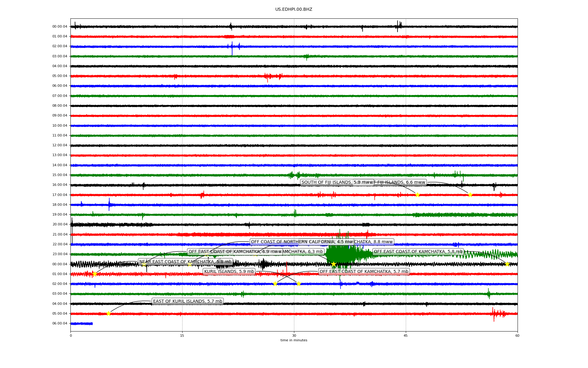Click the x-axis tick label 60

pos(517,335)
